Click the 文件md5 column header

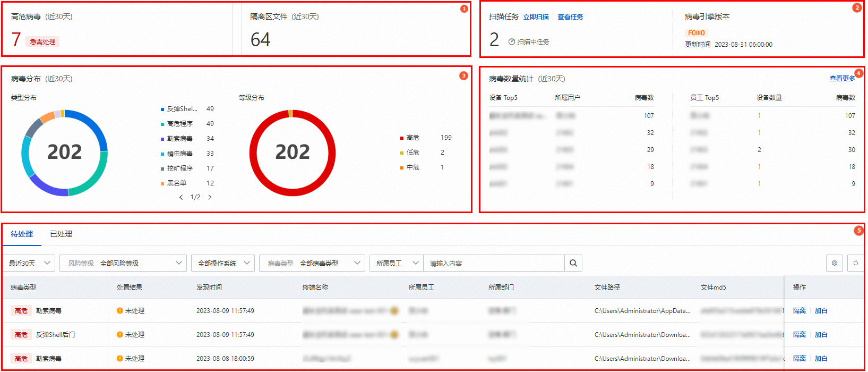pos(714,287)
